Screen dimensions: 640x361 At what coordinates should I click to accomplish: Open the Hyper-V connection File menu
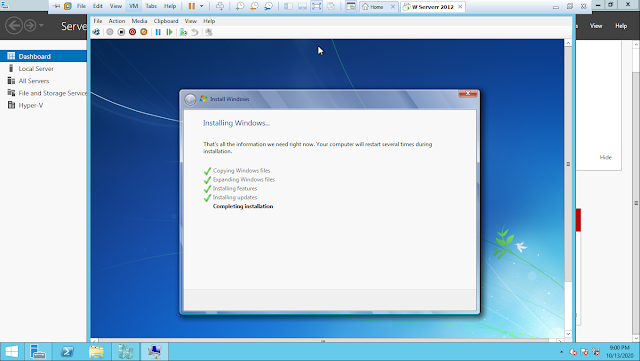pos(98,21)
